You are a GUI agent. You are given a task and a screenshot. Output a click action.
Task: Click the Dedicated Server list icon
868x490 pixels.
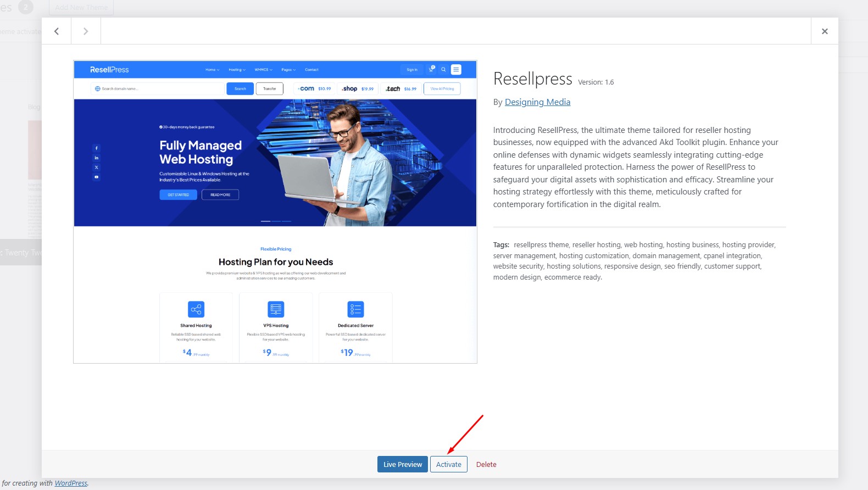tap(355, 309)
